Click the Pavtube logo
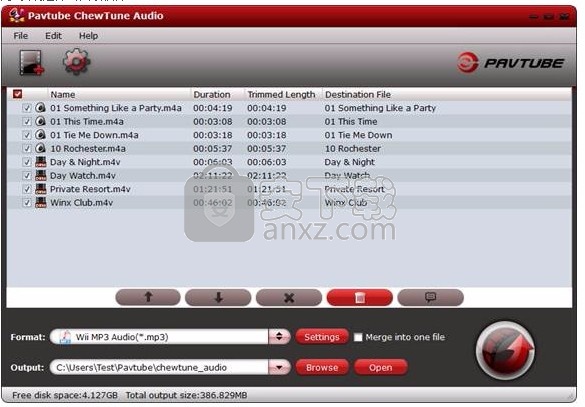Viewport: 585px width, 407px height. pyautogui.click(x=510, y=63)
